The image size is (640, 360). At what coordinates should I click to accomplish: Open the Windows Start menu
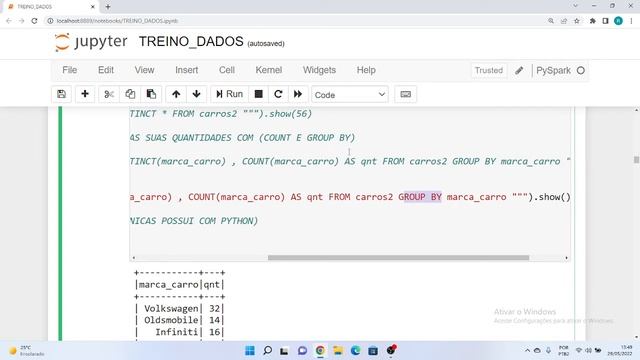(250, 350)
